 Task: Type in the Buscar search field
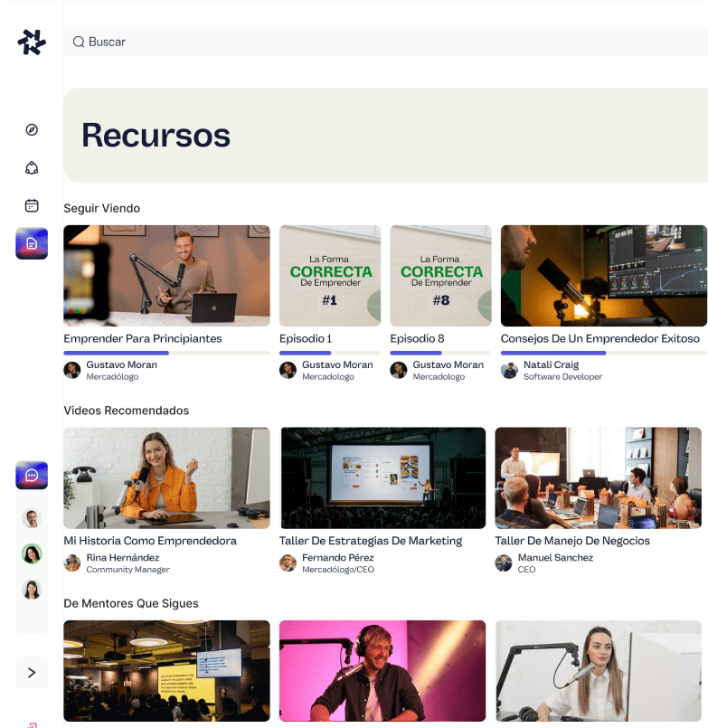(362, 42)
